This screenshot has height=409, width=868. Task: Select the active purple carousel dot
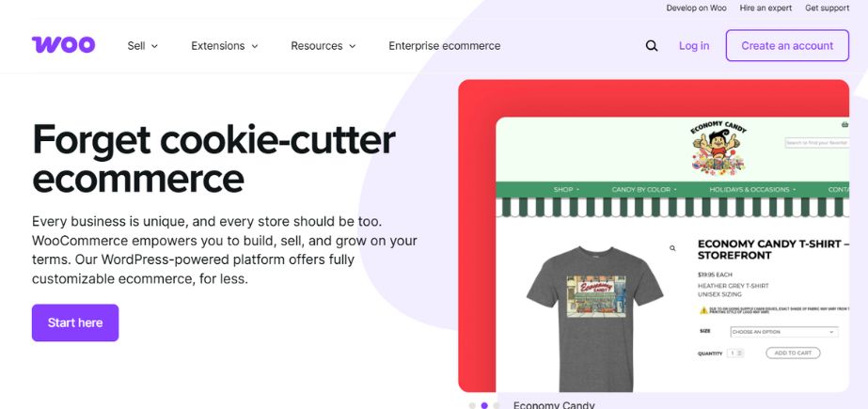[x=484, y=405]
